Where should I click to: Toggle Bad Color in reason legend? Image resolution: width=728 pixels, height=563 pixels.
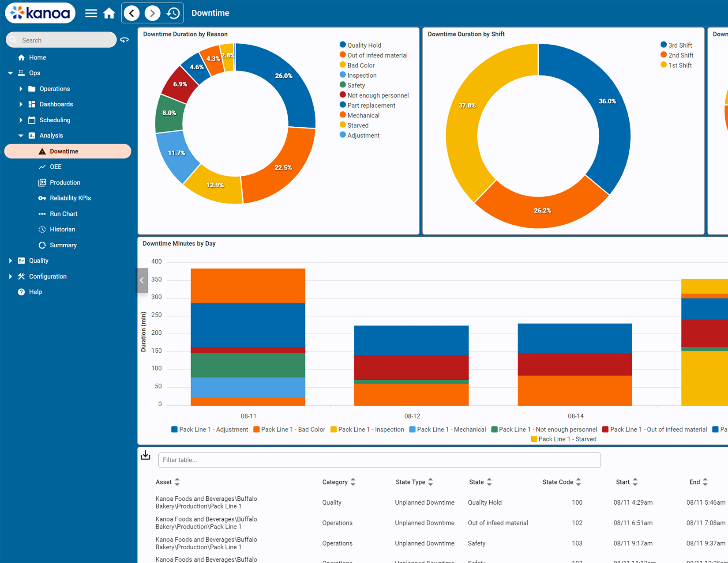357,65
